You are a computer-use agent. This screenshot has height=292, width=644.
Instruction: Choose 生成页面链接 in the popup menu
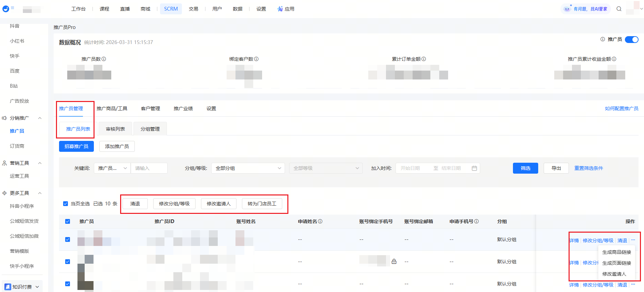click(617, 263)
